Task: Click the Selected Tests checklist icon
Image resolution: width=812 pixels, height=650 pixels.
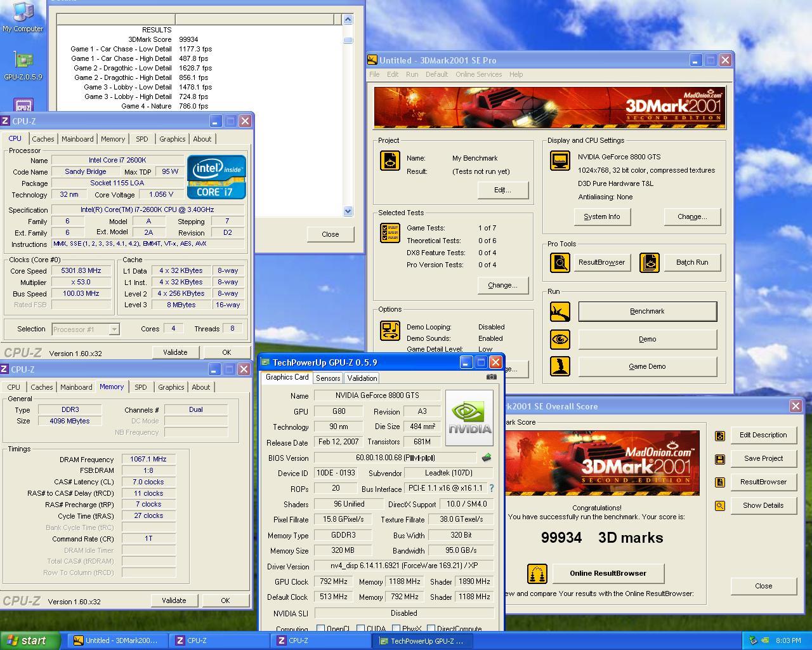Action: tap(390, 233)
